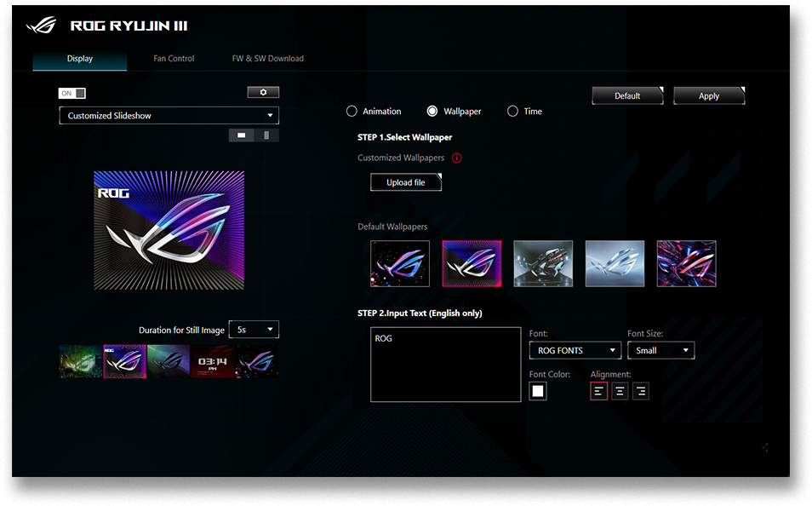Open the FW & SW Download tab
Viewport: 812px width, 506px height.
pos(268,59)
